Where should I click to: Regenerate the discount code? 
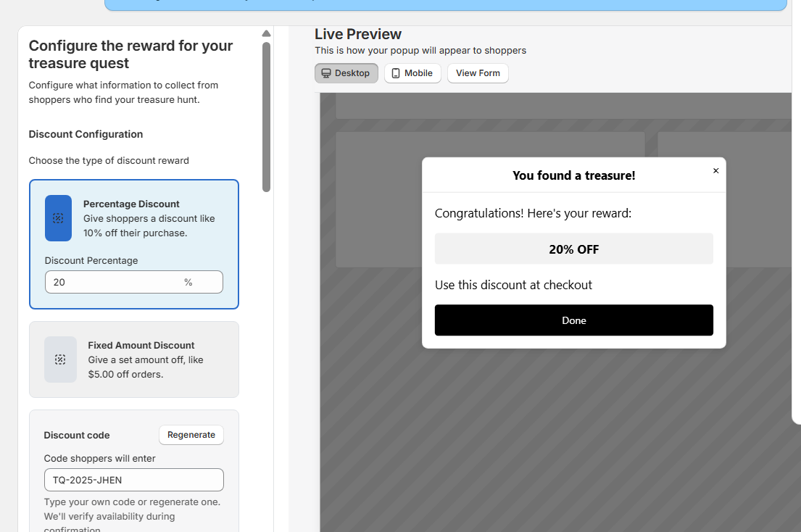click(191, 435)
